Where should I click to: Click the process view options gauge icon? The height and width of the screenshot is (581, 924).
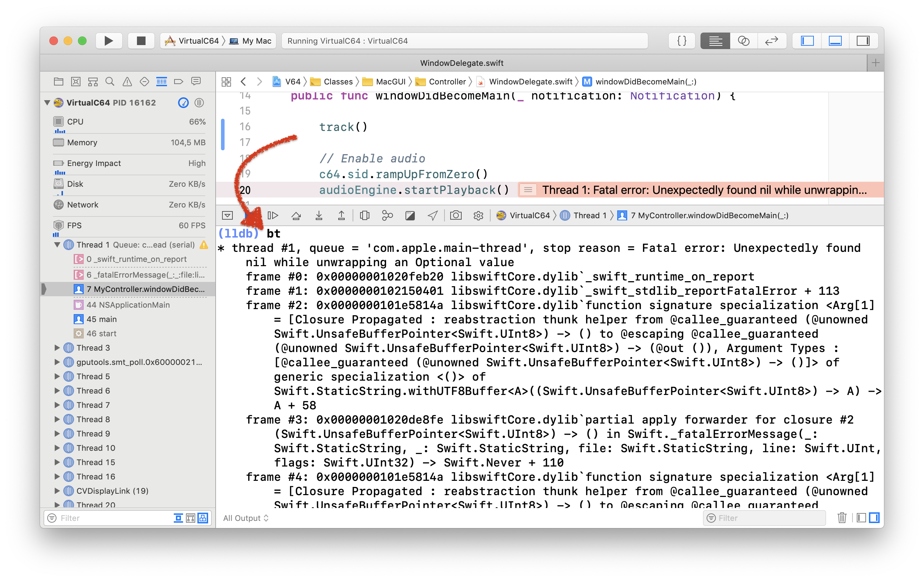tap(183, 103)
